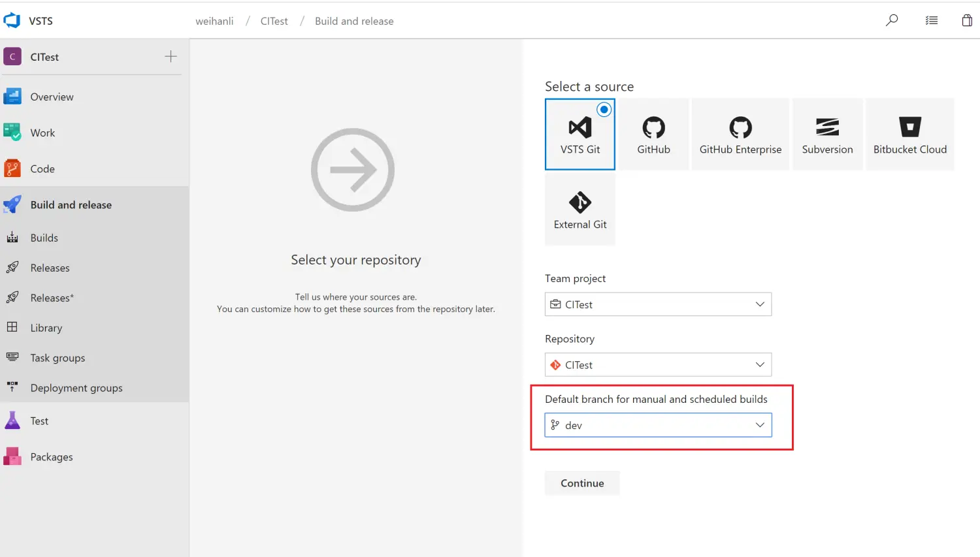Viewport: 980px width, 557px height.
Task: Click the Team project CITest field
Action: click(658, 304)
